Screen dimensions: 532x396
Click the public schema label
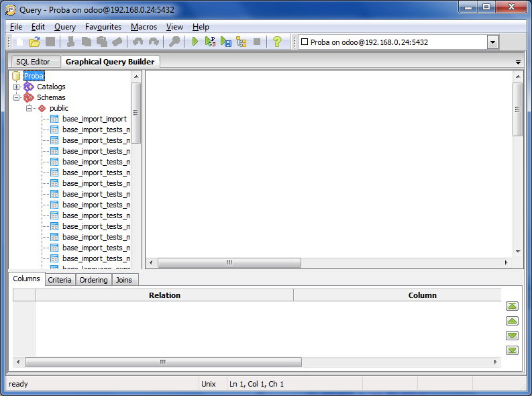point(58,108)
